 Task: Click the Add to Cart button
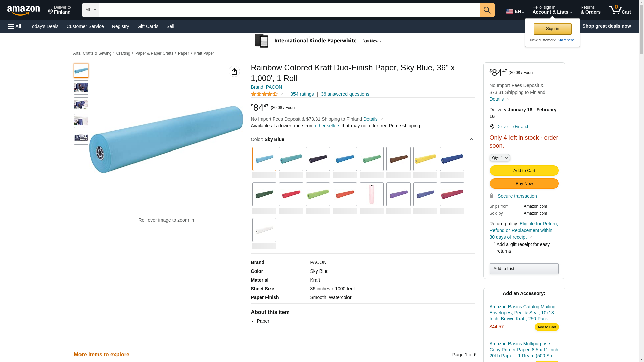tap(524, 171)
